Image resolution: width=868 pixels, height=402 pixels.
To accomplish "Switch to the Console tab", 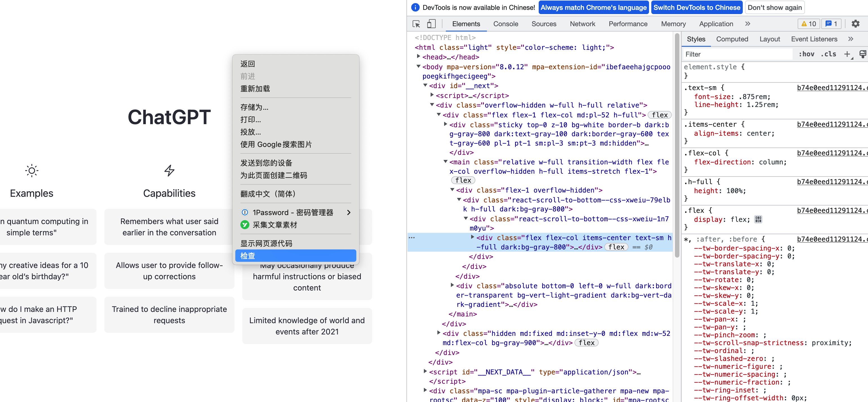I will tap(505, 24).
